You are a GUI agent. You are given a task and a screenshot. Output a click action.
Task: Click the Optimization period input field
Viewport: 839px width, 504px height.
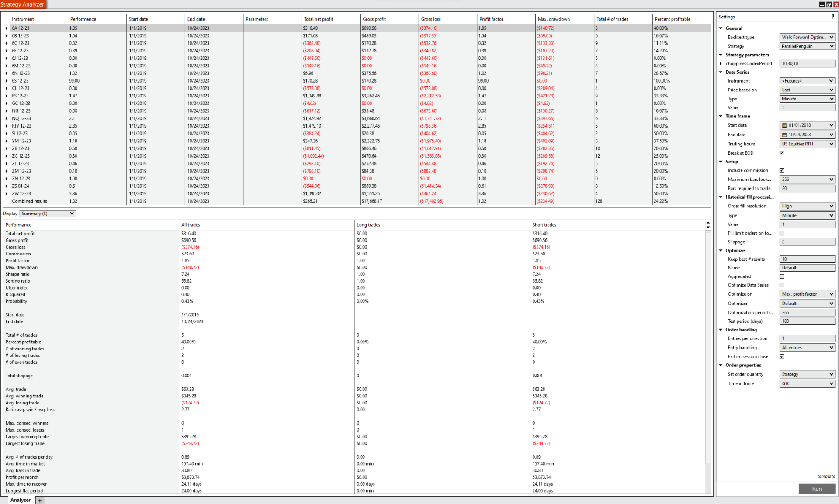click(x=807, y=312)
